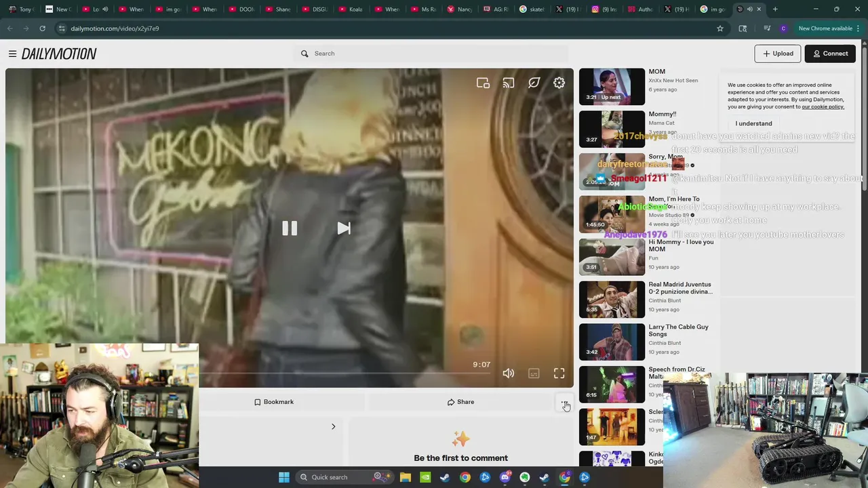Image resolution: width=868 pixels, height=488 pixels.
Task: Click the Dailymotion logo
Action: [x=59, y=54]
